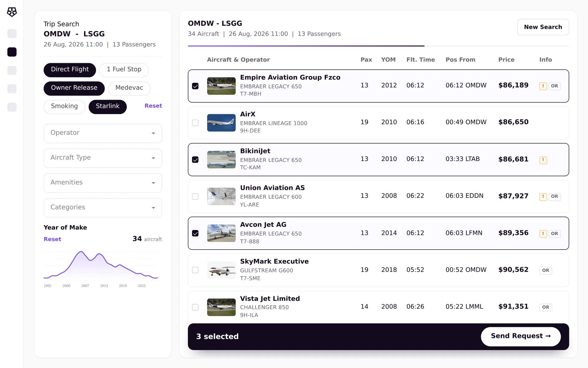Sort by Flt. Time column header
This screenshot has width=588, height=368.
click(420, 60)
